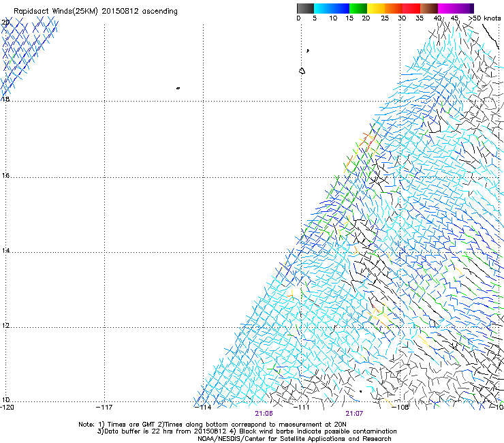Viewport: 504px width, 443px height.
Task: Click the gray 0–5 knots color band
Action: pos(305,8)
